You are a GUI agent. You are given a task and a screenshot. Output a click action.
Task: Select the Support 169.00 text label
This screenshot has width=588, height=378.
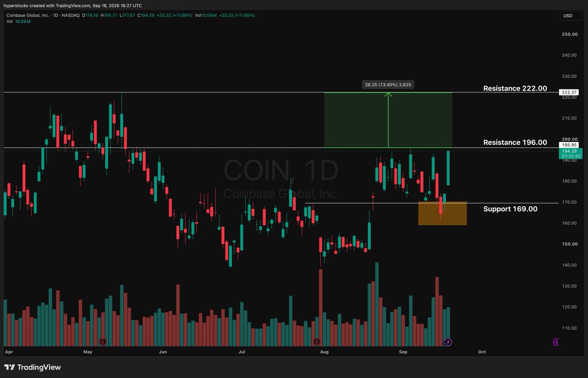coord(510,209)
